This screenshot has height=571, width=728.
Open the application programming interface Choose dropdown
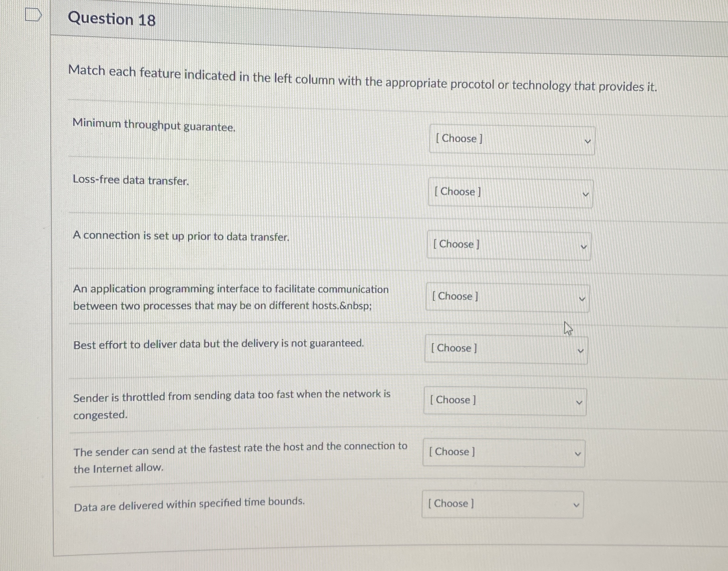point(506,297)
